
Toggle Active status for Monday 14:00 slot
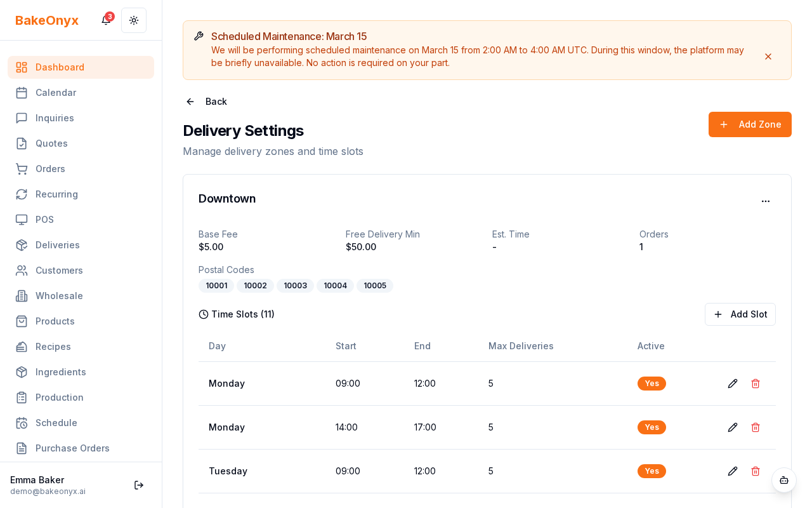[652, 427]
